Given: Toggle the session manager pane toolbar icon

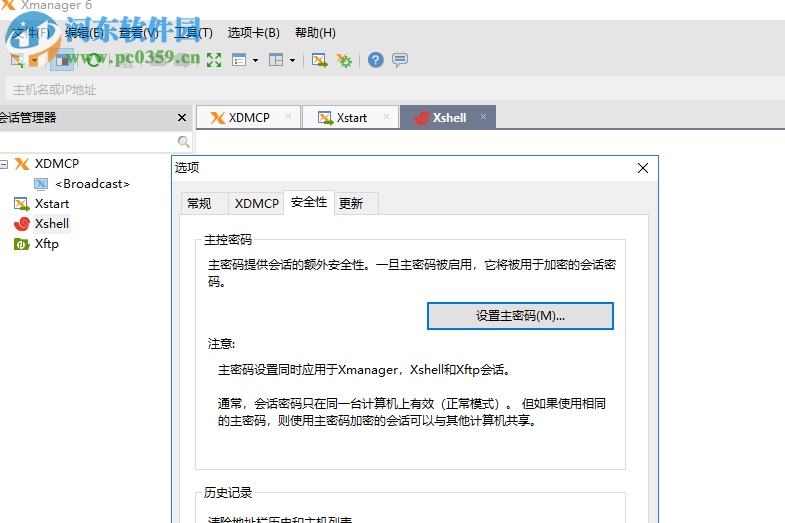Looking at the screenshot, I should click(x=62, y=61).
